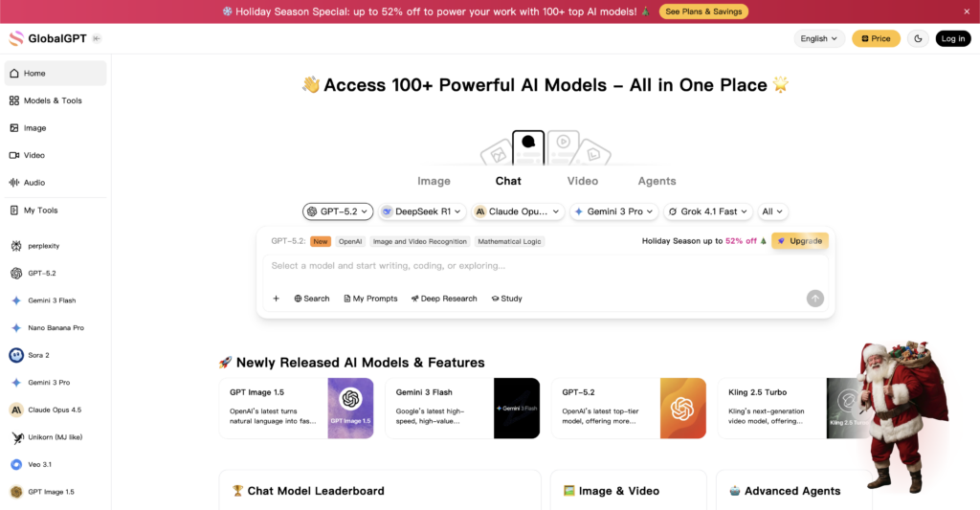Switch to the Agents tab
This screenshot has height=510, width=980.
click(657, 181)
